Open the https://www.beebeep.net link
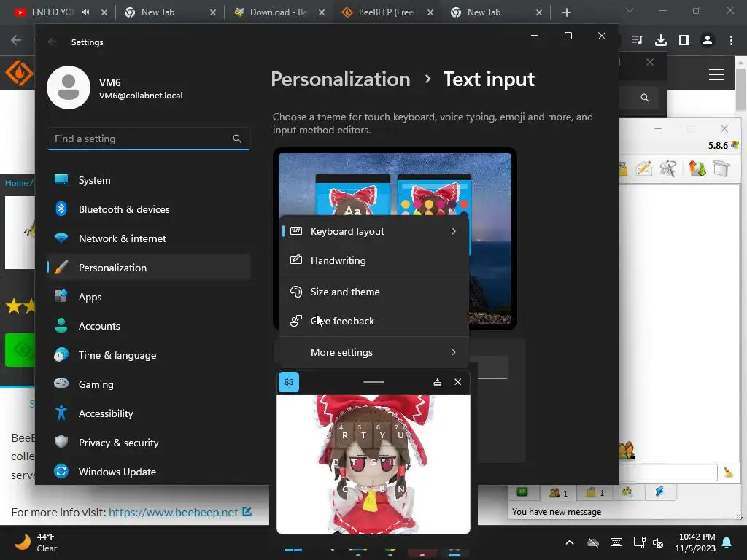Viewport: 747px width, 560px height. pyautogui.click(x=174, y=512)
